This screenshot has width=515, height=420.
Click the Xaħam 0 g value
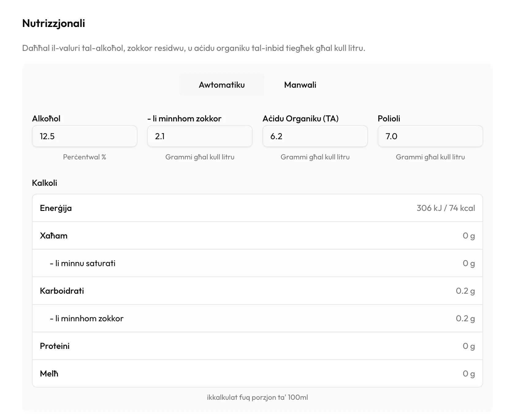click(x=469, y=236)
